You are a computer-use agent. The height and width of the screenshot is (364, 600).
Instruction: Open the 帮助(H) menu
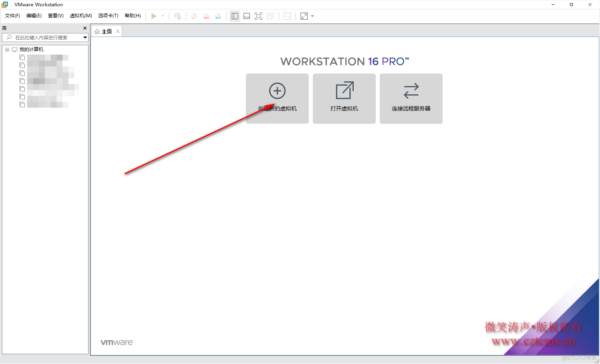[x=133, y=16]
